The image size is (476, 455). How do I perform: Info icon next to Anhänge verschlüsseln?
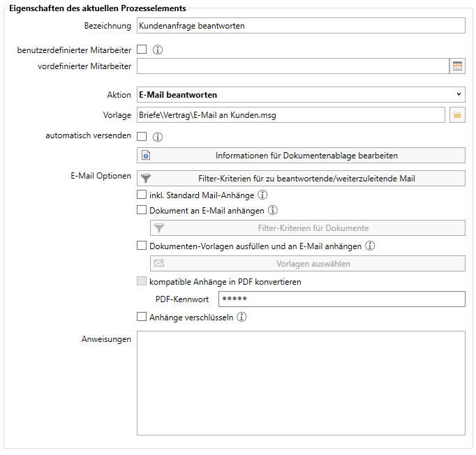pyautogui.click(x=241, y=317)
